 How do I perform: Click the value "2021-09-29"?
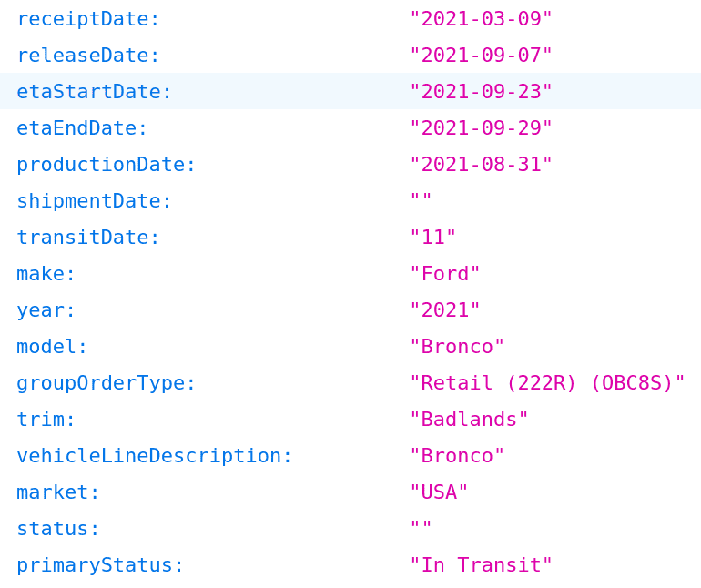(481, 127)
